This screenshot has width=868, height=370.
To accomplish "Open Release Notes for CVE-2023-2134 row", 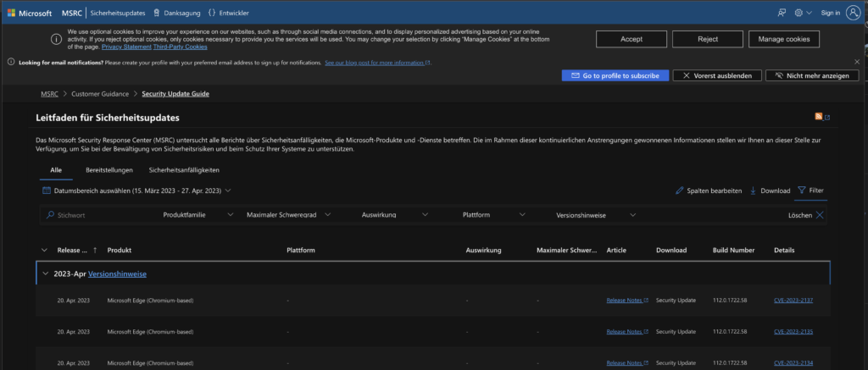I will 626,363.
